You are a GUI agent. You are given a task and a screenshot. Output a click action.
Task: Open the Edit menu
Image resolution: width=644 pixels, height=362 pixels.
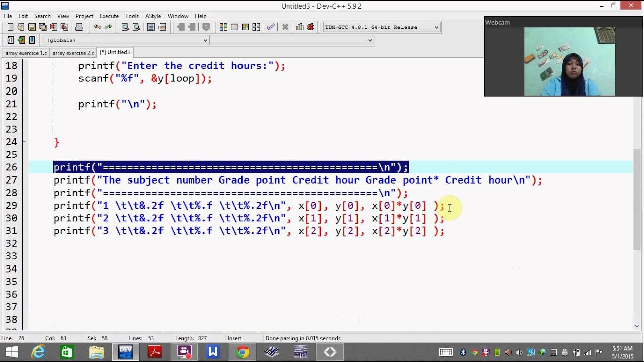coord(23,16)
